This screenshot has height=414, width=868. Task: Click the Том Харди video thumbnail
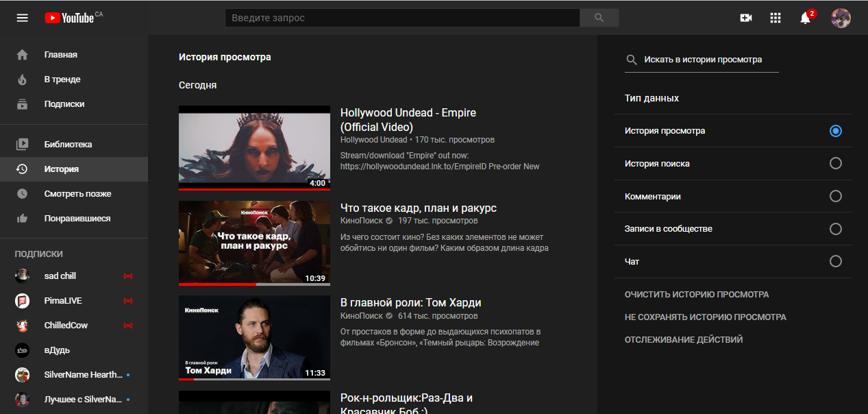pos(254,337)
